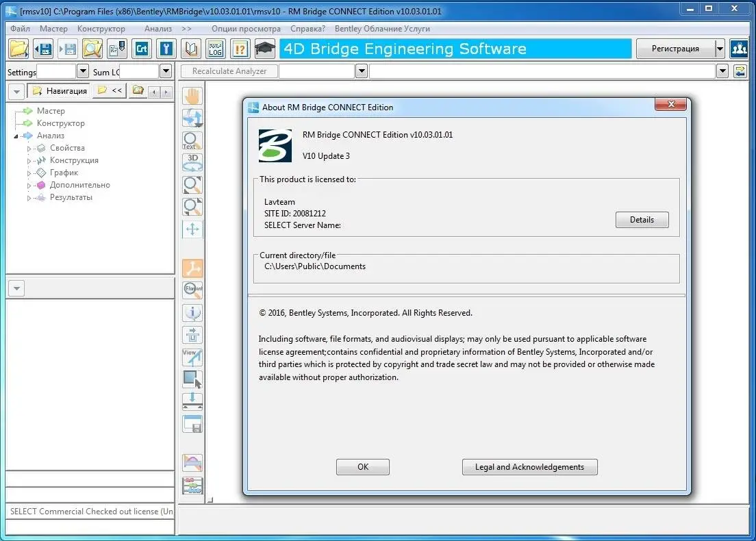Click the View direction icon
Image resolution: width=756 pixels, height=541 pixels.
[x=192, y=357]
